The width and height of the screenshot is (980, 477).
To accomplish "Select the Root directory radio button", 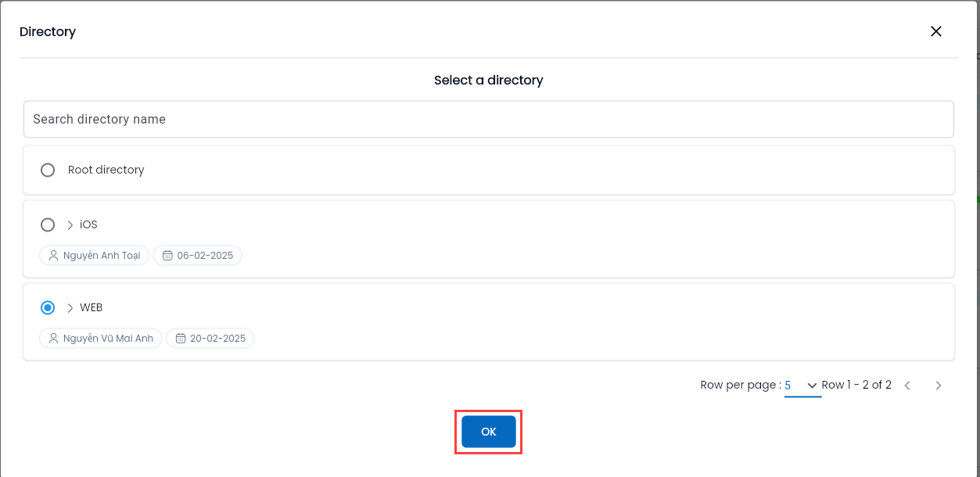I will click(x=48, y=170).
